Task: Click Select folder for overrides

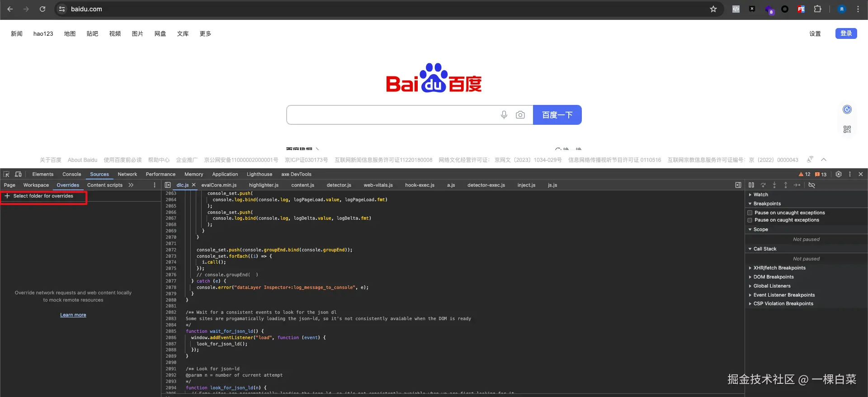Action: pyautogui.click(x=43, y=196)
